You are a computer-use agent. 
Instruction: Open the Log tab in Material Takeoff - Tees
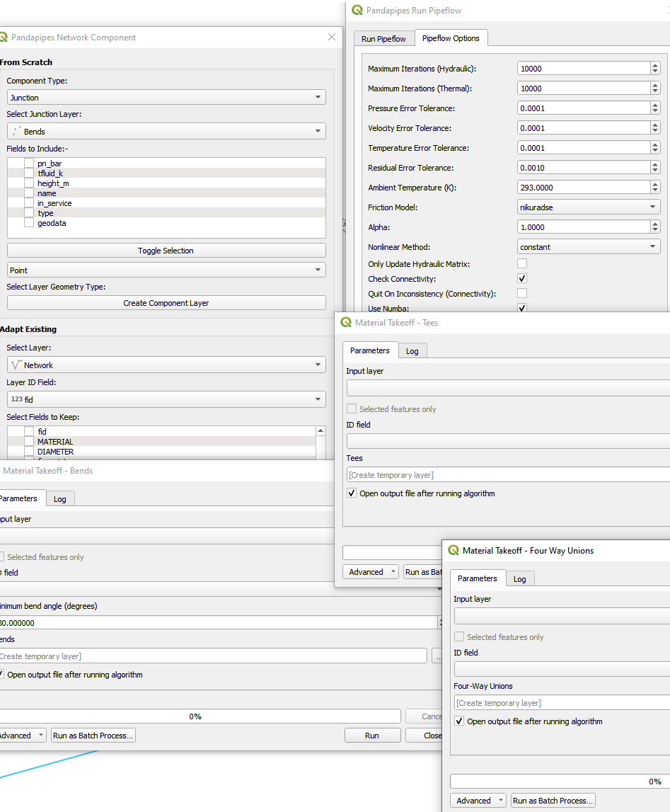pos(412,351)
